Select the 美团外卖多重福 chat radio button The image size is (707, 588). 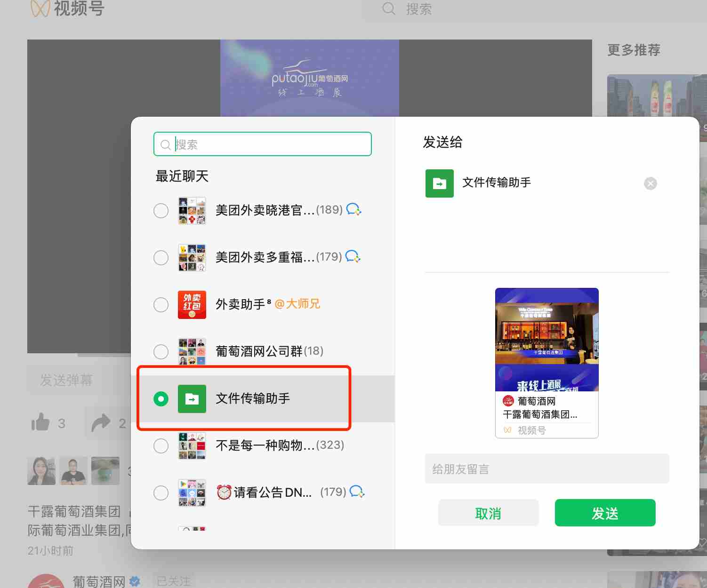click(x=161, y=258)
